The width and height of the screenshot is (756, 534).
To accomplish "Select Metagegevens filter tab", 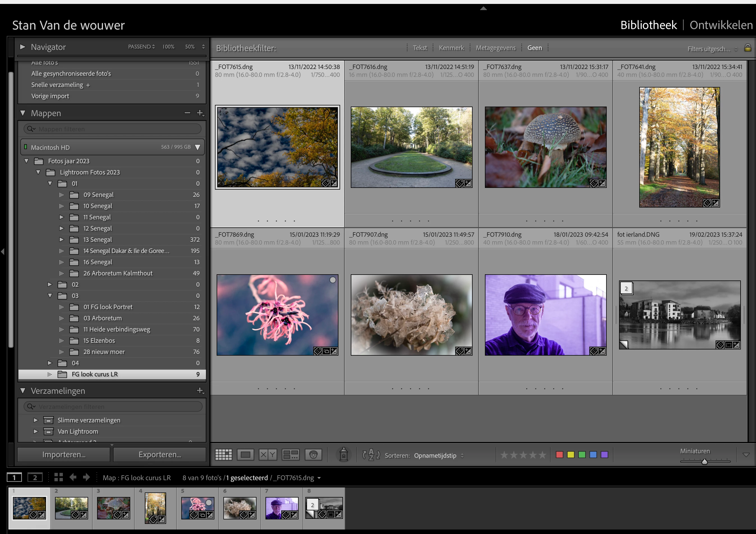I will (496, 48).
